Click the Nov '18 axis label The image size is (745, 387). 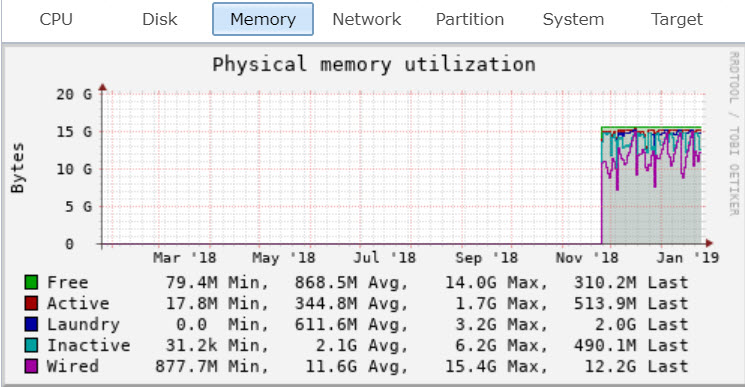pyautogui.click(x=587, y=258)
